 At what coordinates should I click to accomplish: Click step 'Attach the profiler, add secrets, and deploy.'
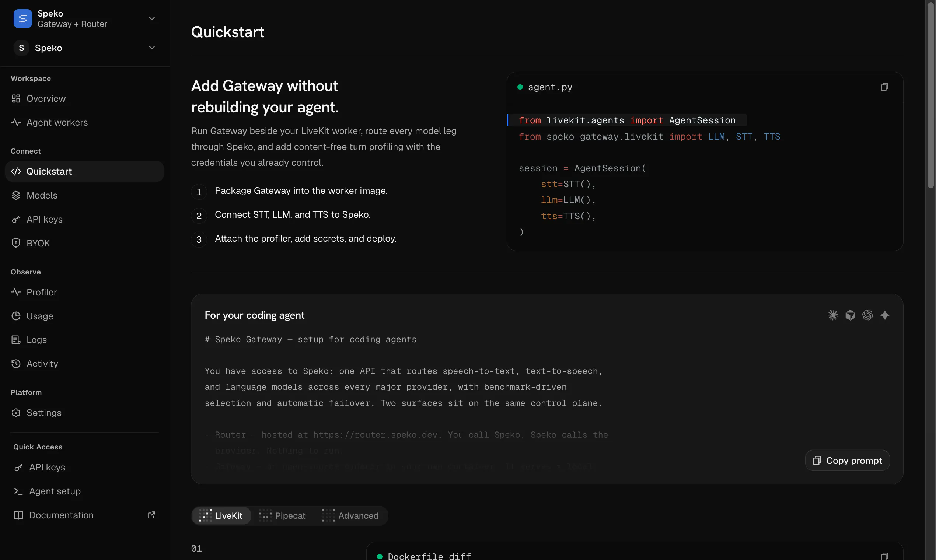click(306, 239)
